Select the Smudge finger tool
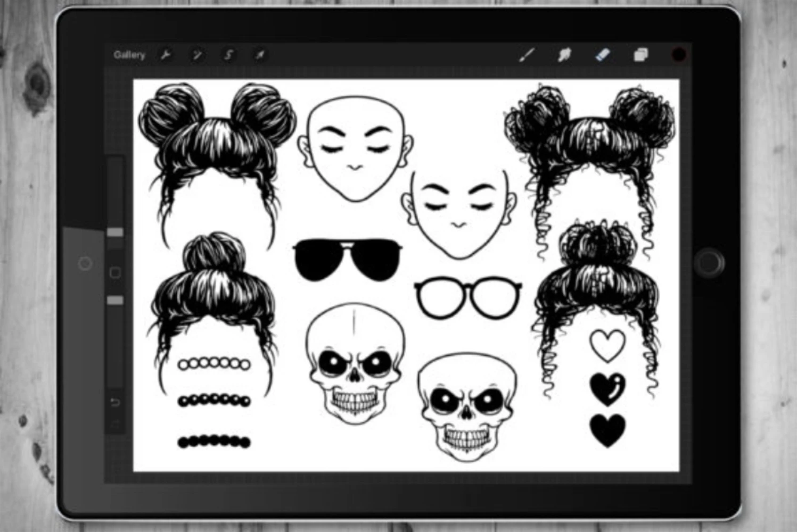This screenshot has height=532, width=797. tap(564, 55)
